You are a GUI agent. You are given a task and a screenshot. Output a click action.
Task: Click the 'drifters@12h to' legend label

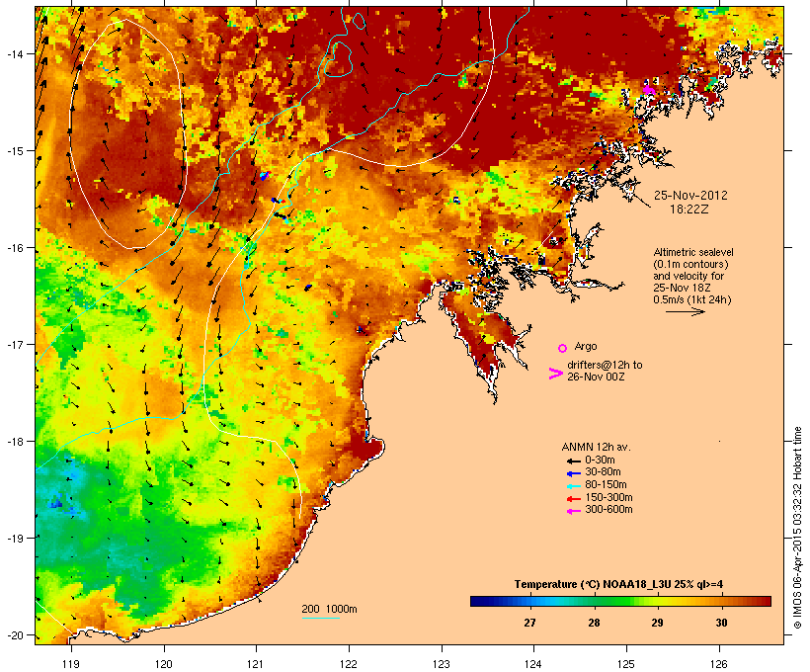pos(605,365)
